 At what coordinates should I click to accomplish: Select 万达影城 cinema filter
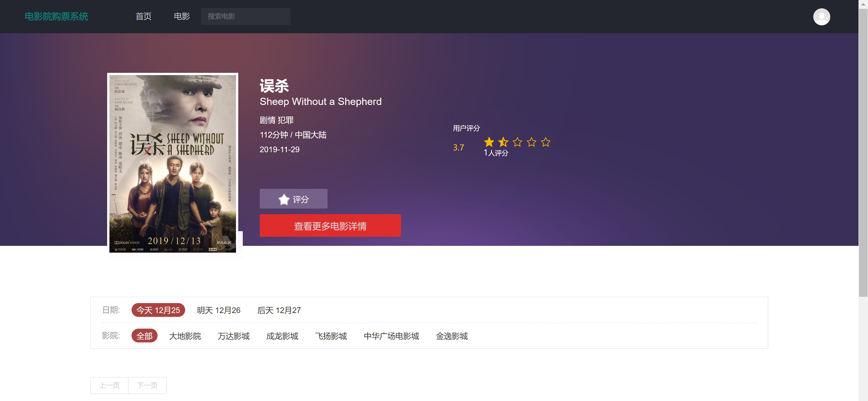234,336
